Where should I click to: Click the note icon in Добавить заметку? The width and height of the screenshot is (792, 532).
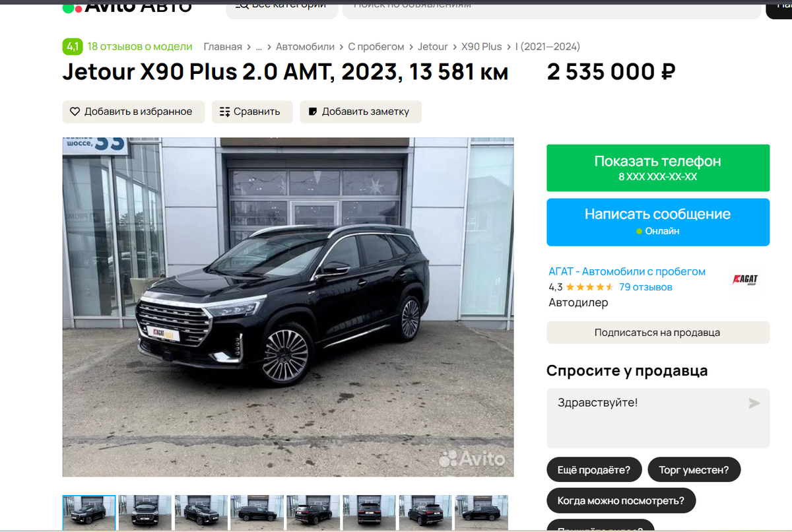[313, 112]
